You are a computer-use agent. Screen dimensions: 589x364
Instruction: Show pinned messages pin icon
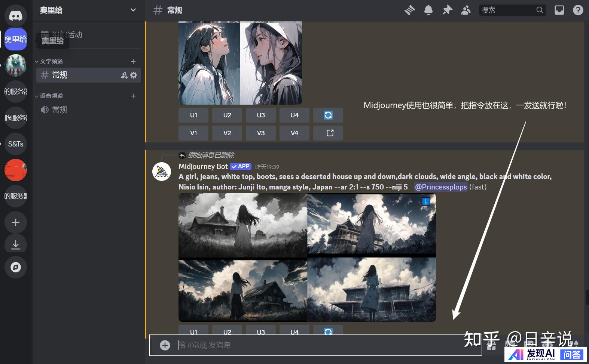coord(447,10)
